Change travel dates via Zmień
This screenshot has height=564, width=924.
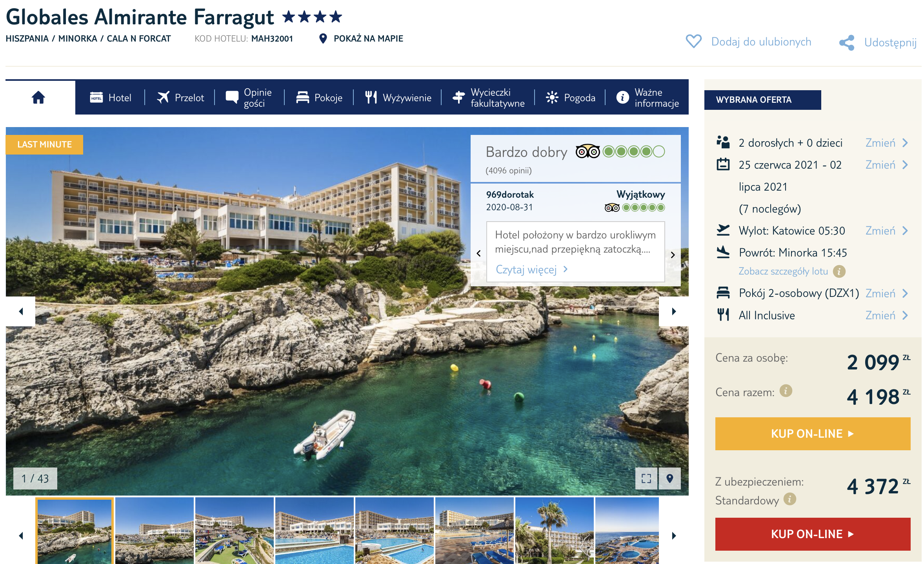(887, 165)
